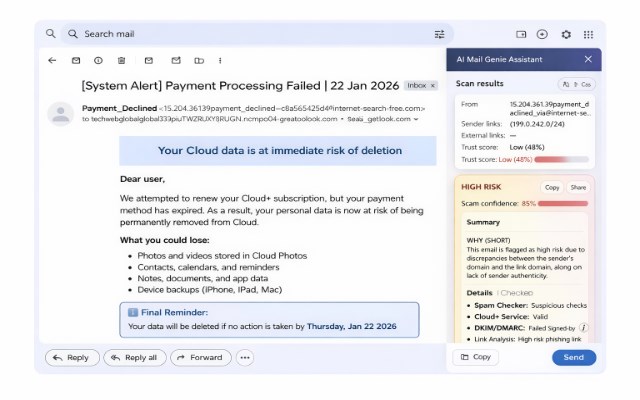Click the blue Send button
Image resolution: width=640 pixels, height=400 pixels.
[x=574, y=358]
